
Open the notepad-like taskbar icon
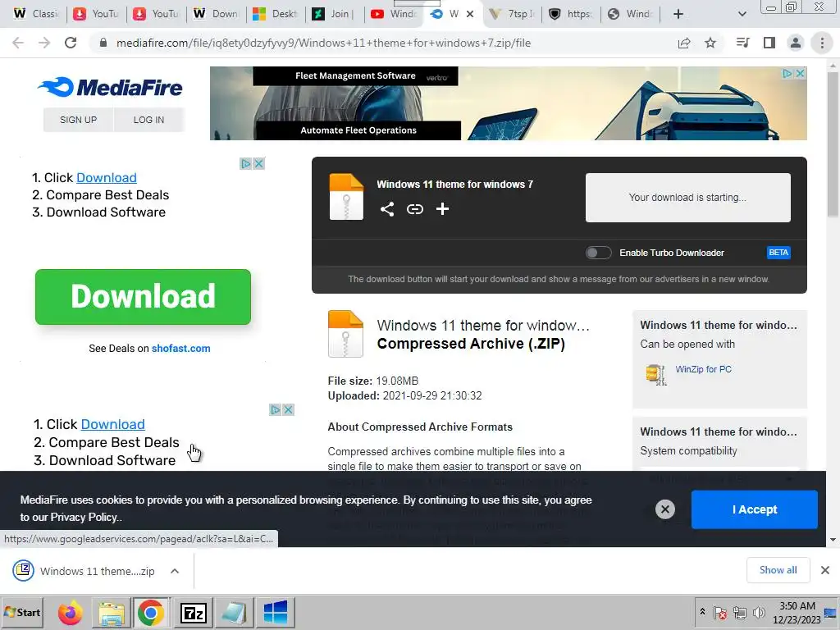(x=234, y=613)
